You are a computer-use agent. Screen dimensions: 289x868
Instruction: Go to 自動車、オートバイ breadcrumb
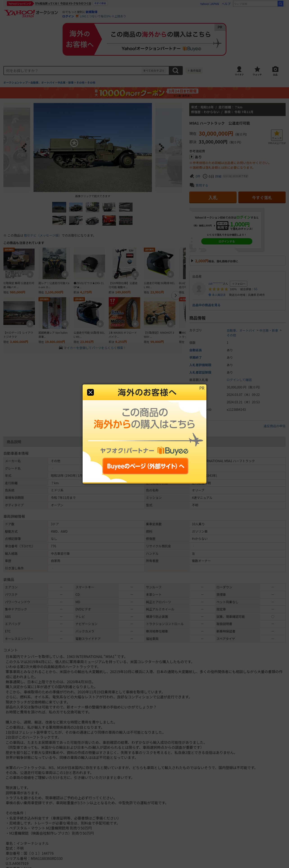[x=42, y=82]
